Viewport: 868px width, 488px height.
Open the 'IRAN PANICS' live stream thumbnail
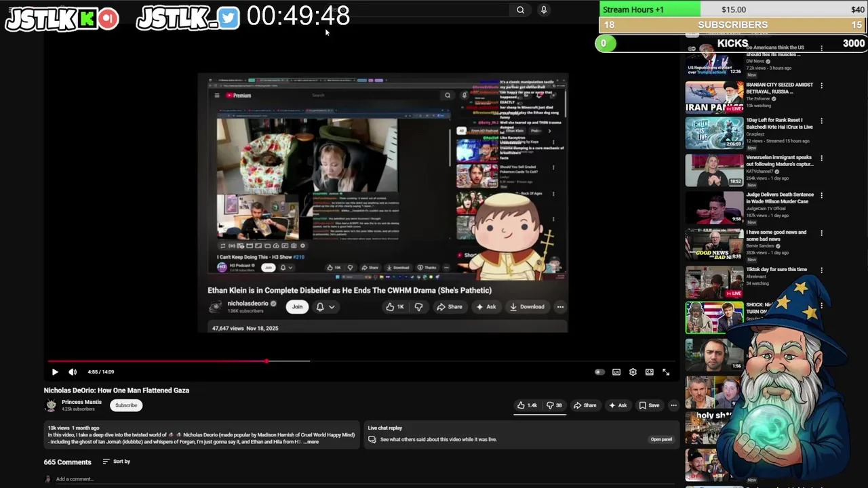714,97
